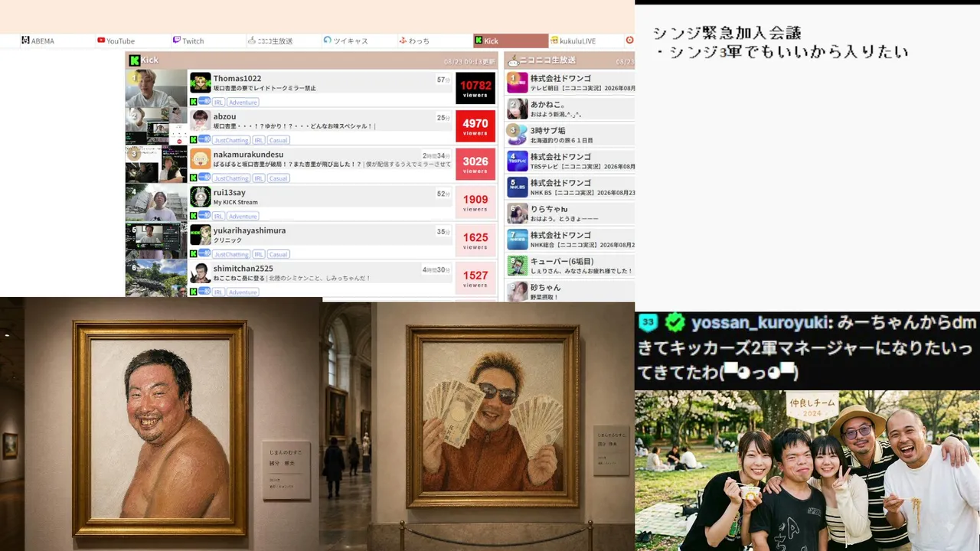Click the IRL tag on Thomas1022's row
The height and width of the screenshot is (551, 980).
[x=218, y=103]
